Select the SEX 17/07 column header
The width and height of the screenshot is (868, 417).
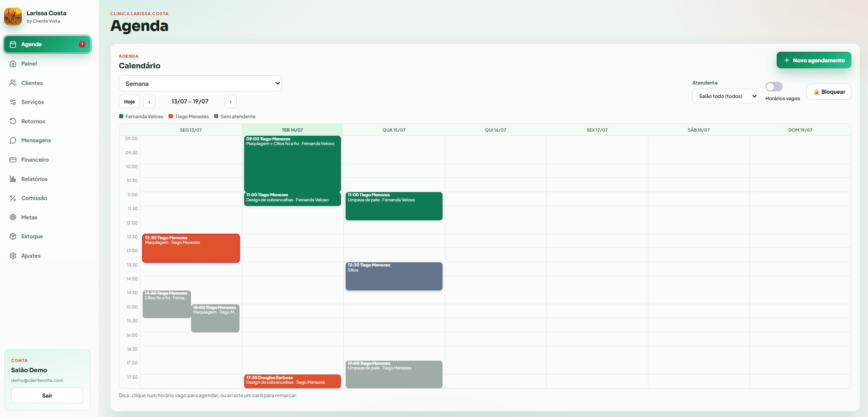point(597,130)
